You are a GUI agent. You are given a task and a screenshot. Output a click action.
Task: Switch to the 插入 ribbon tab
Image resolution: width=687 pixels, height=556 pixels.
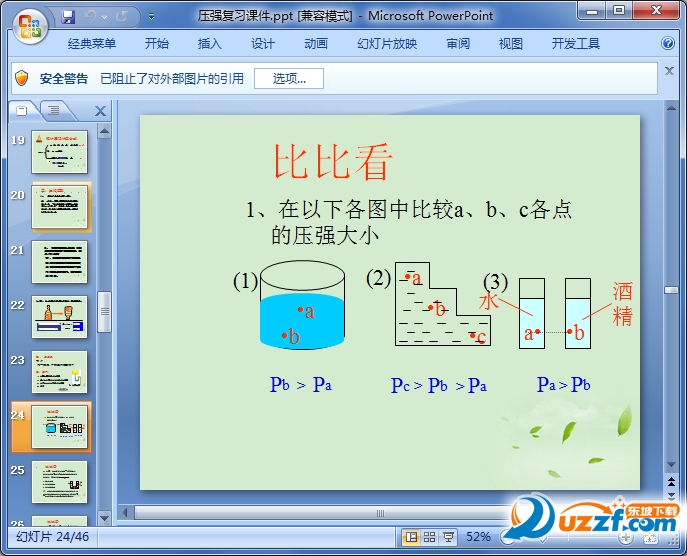click(x=209, y=43)
